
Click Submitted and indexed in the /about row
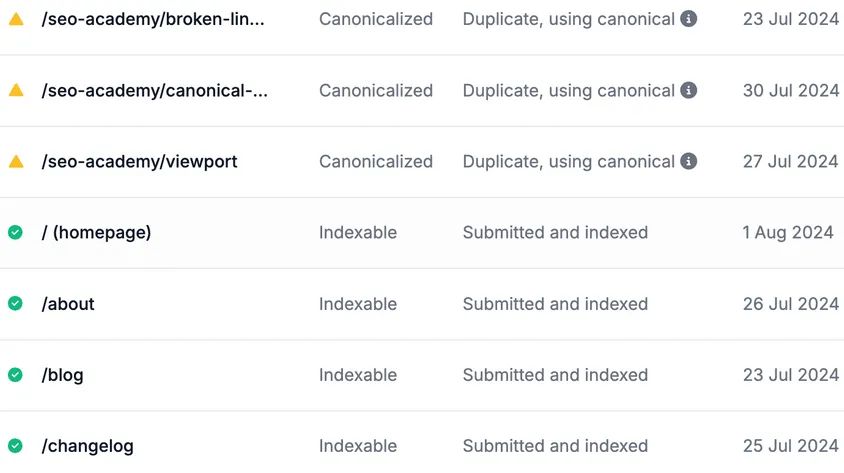(x=555, y=304)
